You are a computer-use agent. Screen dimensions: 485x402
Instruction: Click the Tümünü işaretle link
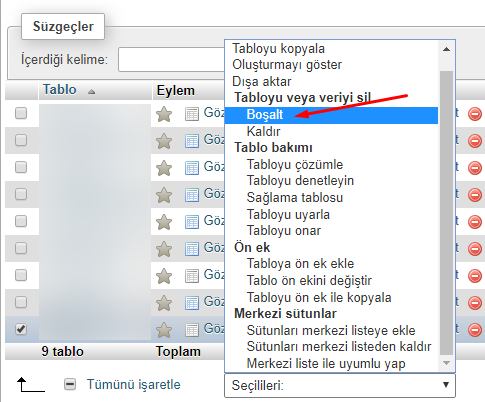pyautogui.click(x=133, y=385)
